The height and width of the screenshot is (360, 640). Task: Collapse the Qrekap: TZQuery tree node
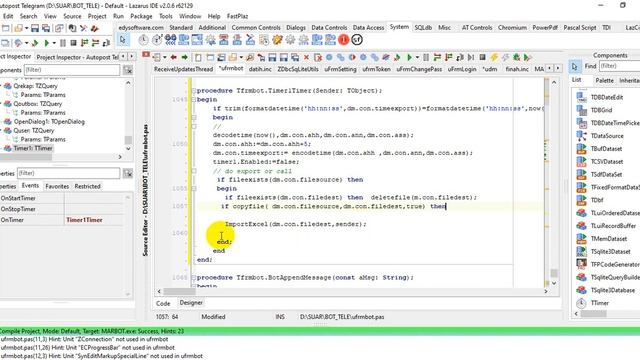coord(1,86)
